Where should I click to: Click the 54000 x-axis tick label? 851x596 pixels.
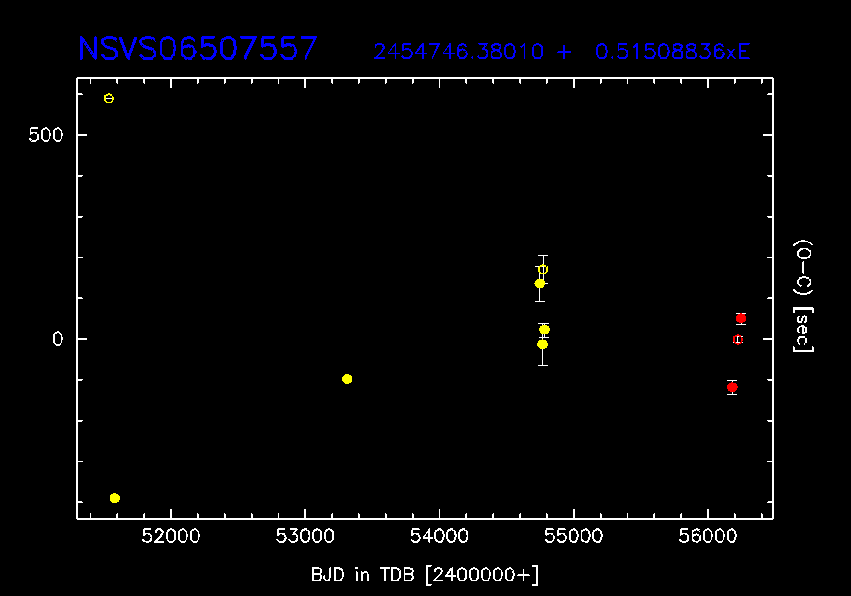tap(439, 538)
